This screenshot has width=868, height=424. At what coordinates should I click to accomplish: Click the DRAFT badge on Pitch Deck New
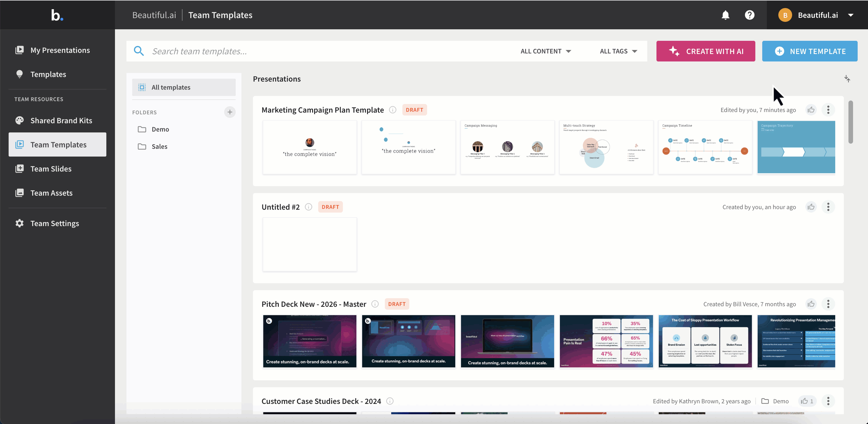click(397, 304)
